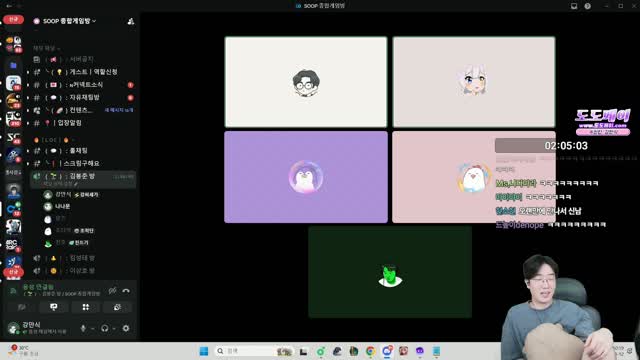Deafen the headphone audio
The height and width of the screenshot is (360, 640).
tap(104, 328)
